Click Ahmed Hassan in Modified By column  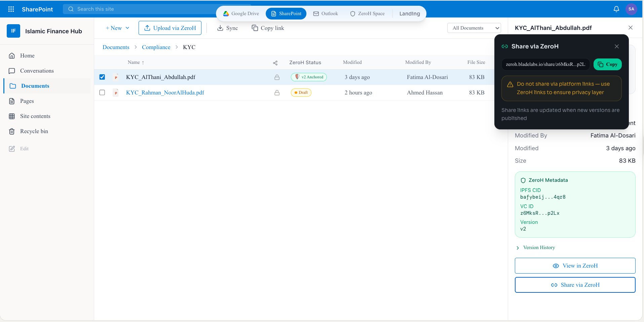pyautogui.click(x=425, y=92)
